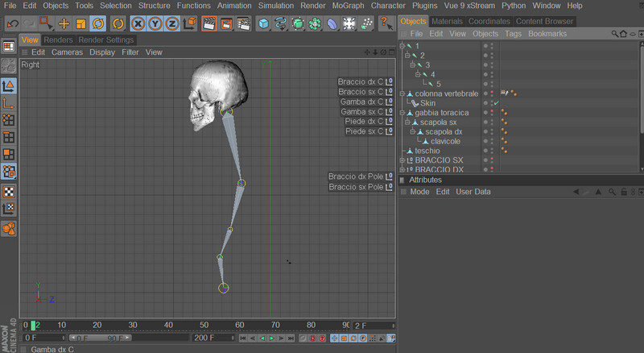Screen dimensions: 644x353
Task: Activate the Rotate tool
Action: pyautogui.click(x=97, y=23)
